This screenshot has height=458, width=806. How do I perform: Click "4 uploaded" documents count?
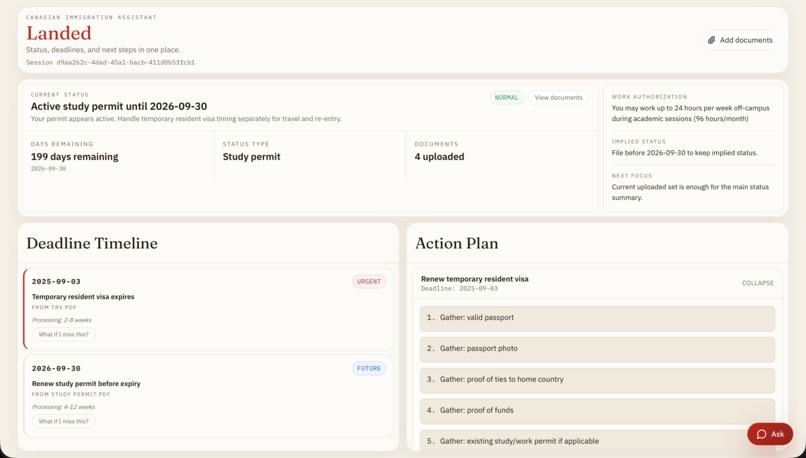[x=439, y=157]
